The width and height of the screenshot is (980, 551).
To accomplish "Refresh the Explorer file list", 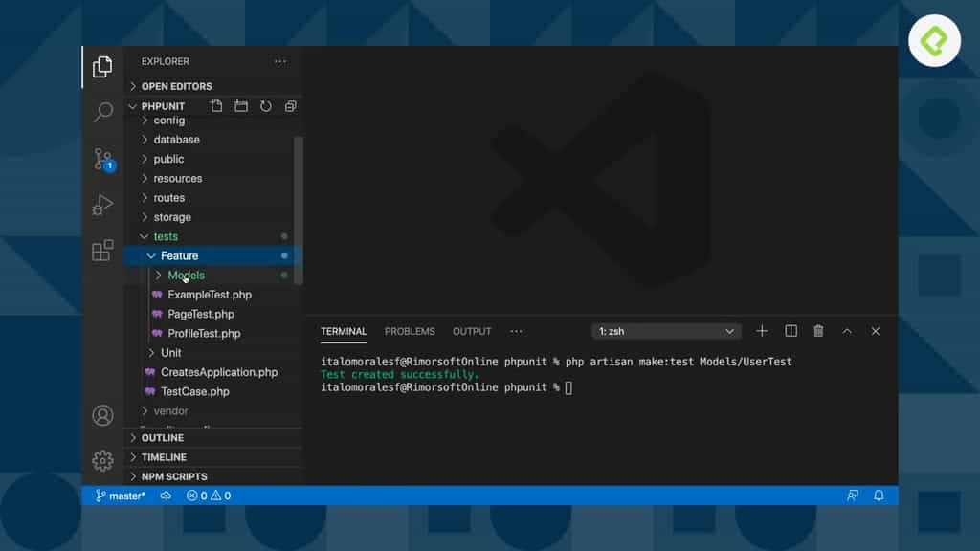I will click(x=266, y=106).
